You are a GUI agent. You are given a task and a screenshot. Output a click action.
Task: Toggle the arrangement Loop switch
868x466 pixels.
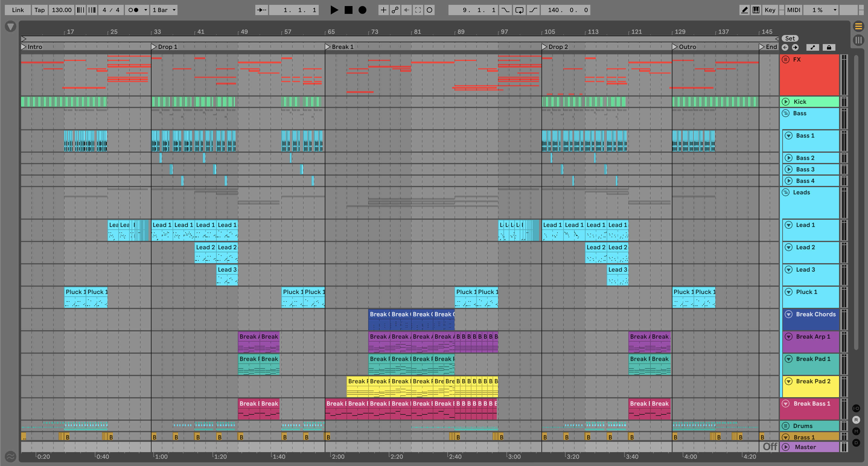click(519, 10)
